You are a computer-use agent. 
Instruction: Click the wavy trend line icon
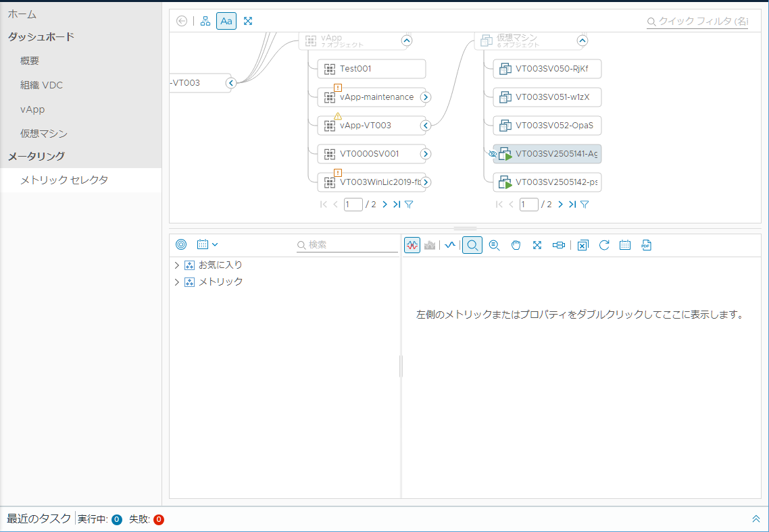(x=450, y=245)
